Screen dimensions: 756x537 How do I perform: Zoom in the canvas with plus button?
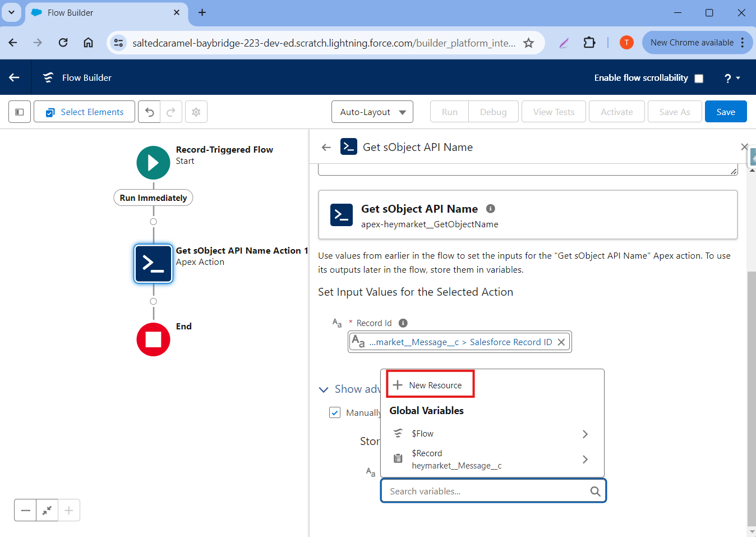(69, 510)
